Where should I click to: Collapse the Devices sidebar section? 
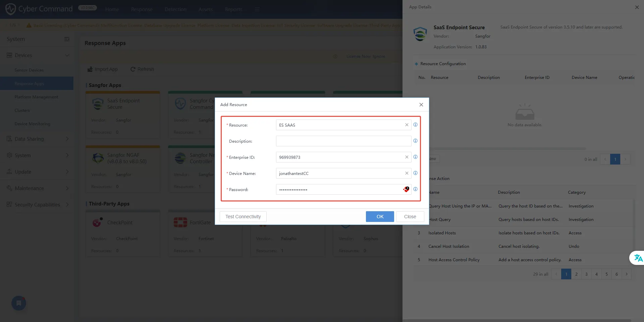(x=37, y=55)
